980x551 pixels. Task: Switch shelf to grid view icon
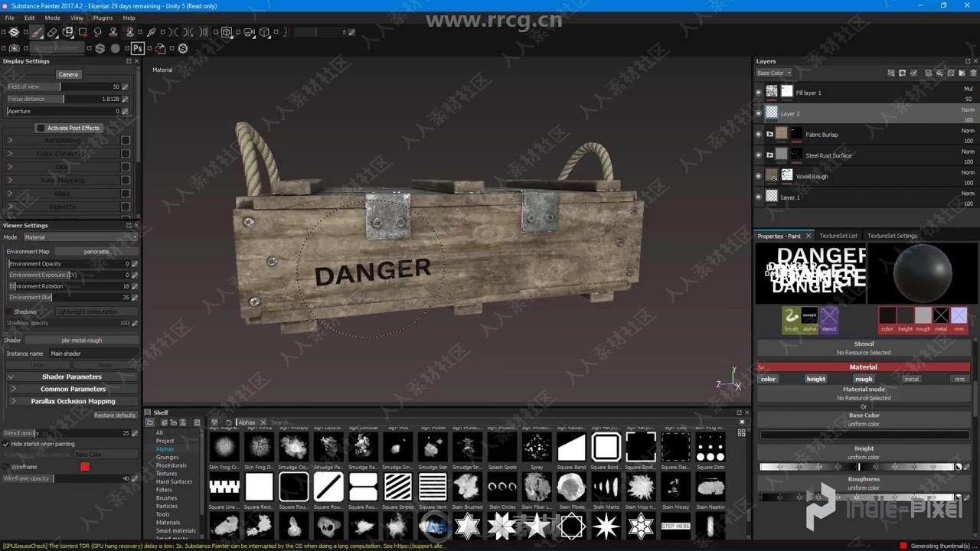point(741,433)
